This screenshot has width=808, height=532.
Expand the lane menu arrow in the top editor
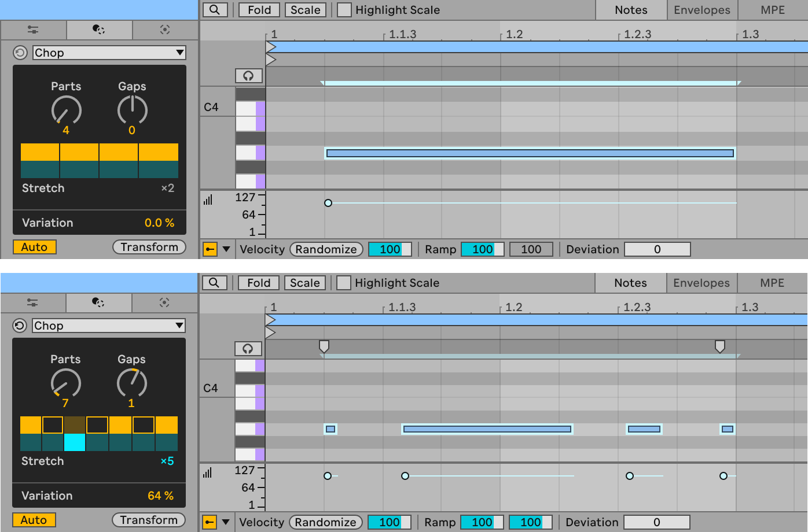click(226, 249)
